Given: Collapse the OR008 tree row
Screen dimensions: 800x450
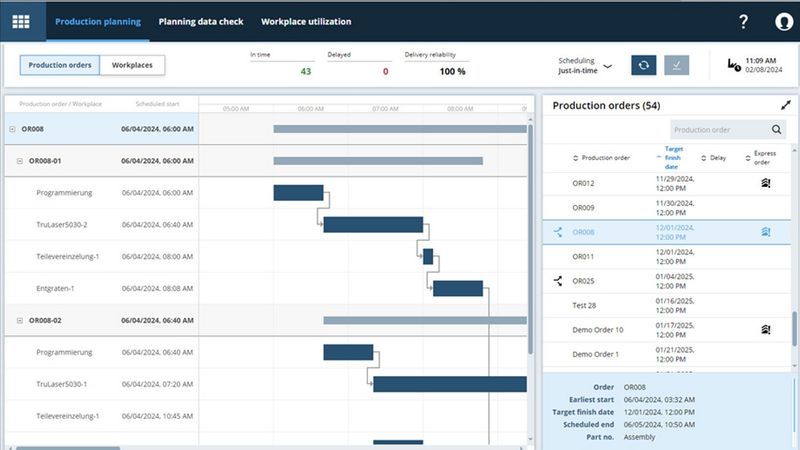Looking at the screenshot, I should coord(12,129).
